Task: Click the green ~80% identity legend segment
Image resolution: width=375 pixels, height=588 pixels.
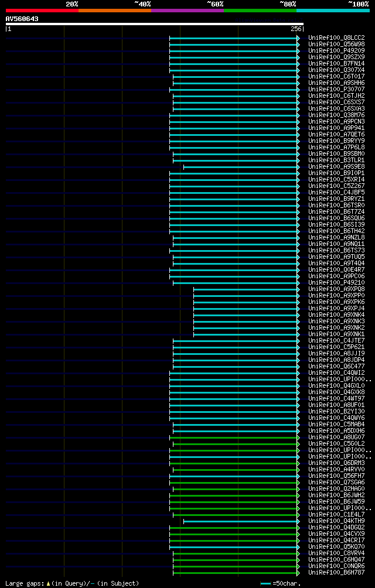Action: point(260,11)
